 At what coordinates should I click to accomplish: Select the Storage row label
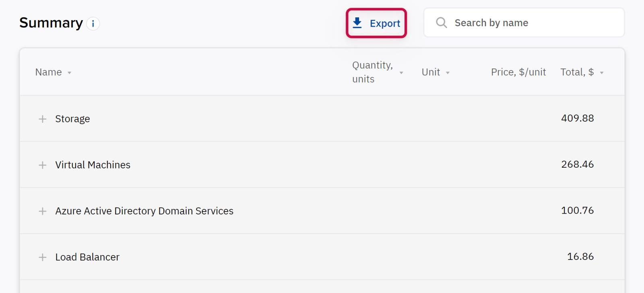(x=72, y=119)
